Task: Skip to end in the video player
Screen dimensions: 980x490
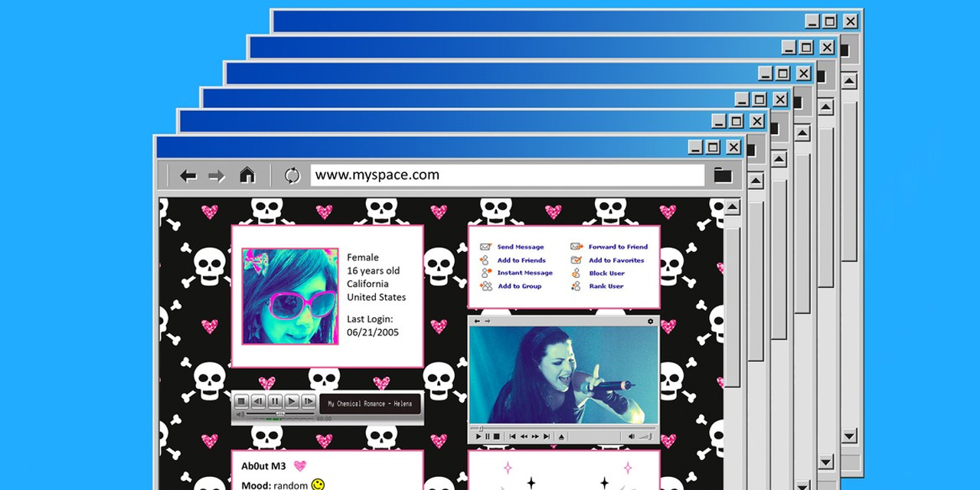Action: [x=547, y=436]
